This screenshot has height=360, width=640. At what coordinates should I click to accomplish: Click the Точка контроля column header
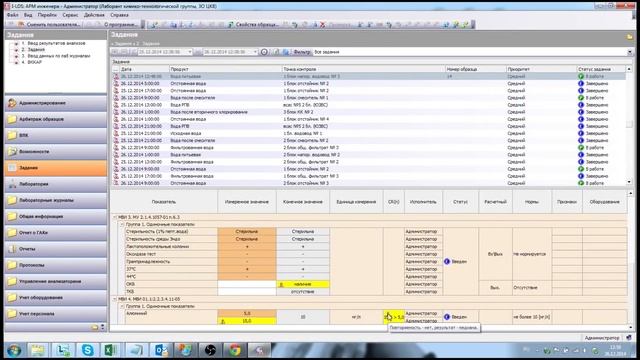(363, 69)
